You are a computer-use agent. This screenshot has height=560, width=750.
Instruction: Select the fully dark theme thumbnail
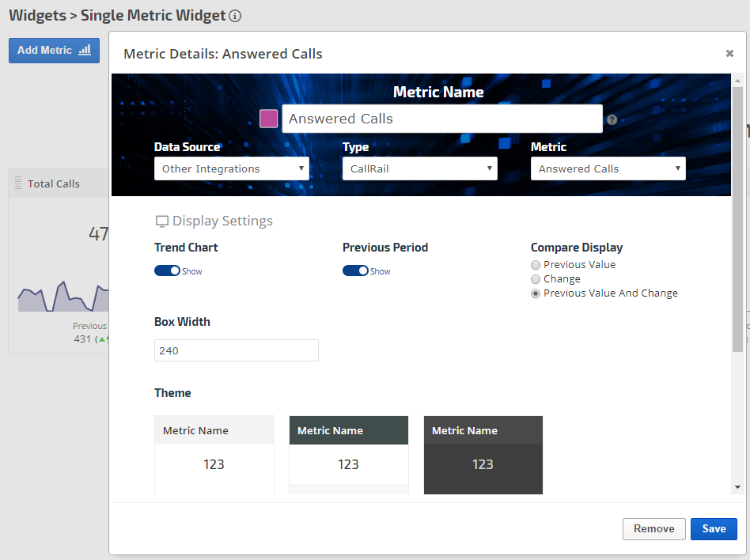[483, 455]
